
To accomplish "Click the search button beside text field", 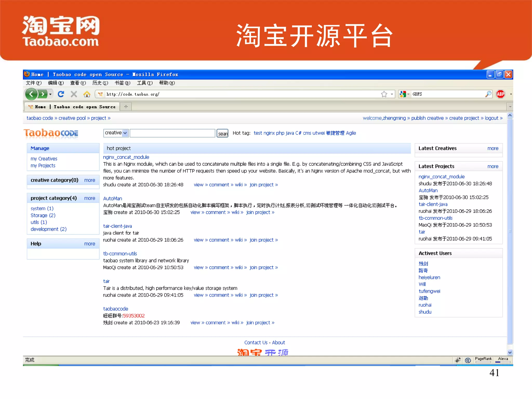I will click(223, 133).
